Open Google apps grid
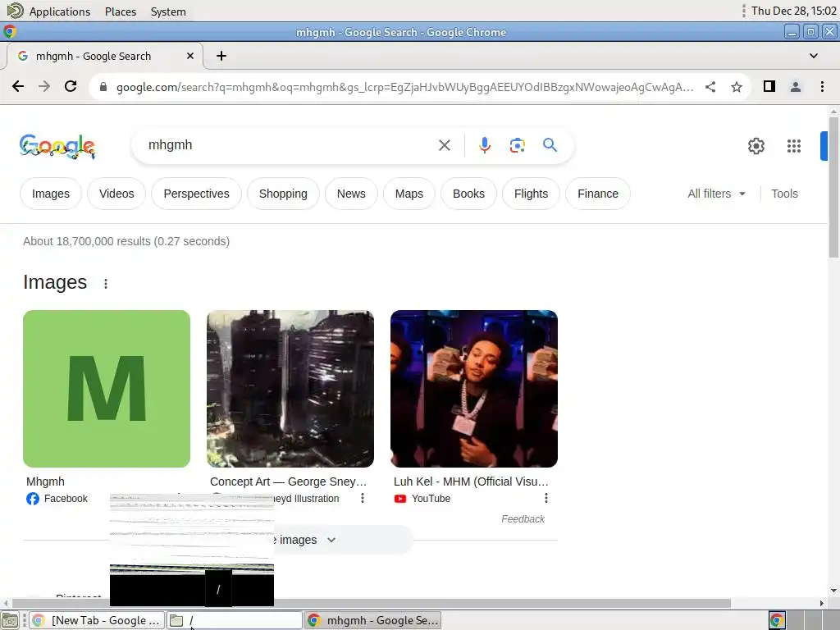 pos(794,146)
